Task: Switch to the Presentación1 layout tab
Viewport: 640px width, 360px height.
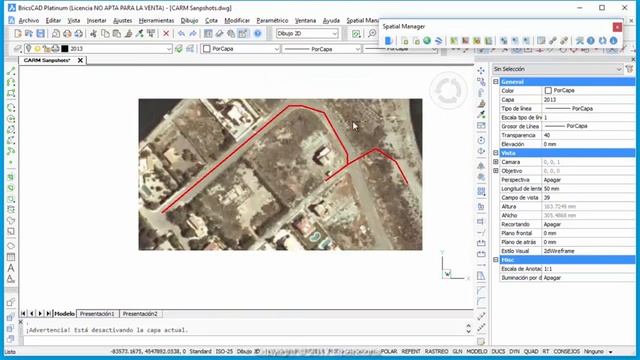Action: tap(97, 314)
